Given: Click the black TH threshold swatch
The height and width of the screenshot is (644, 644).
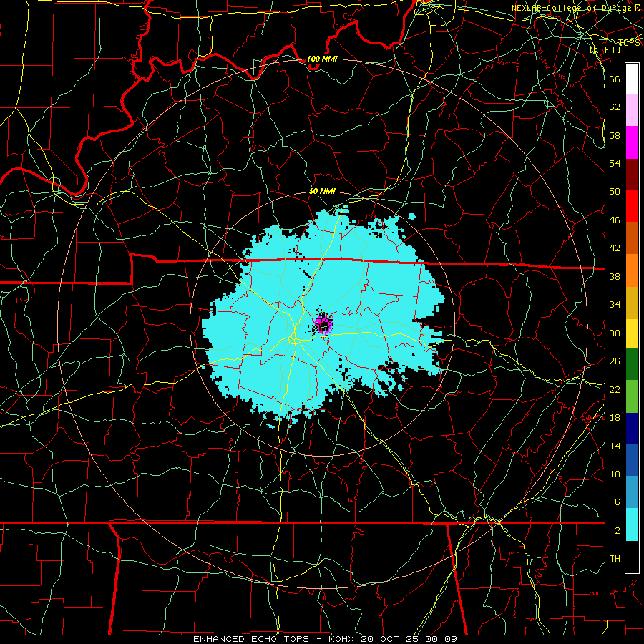Looking at the screenshot, I should pos(632,557).
